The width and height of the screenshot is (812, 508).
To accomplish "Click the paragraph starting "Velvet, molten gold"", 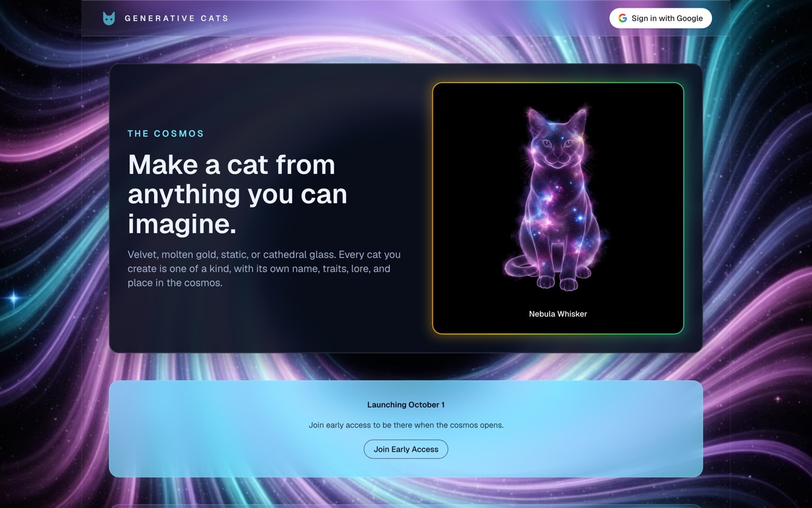I will coord(264,268).
